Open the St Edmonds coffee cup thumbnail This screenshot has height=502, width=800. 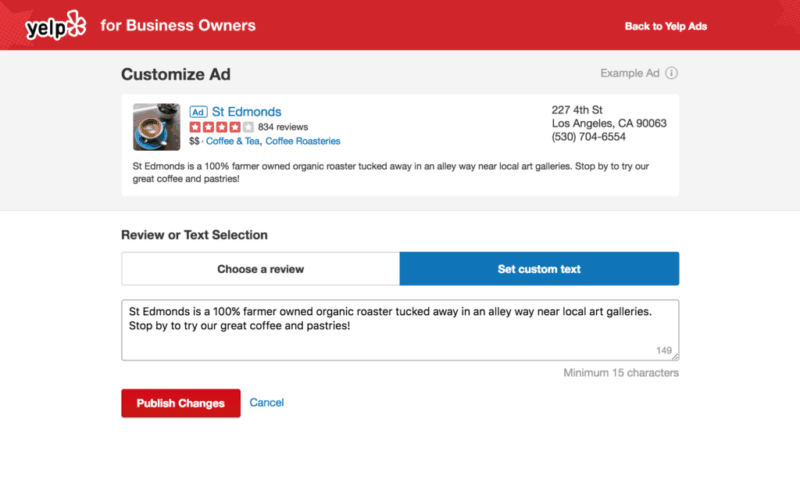[156, 127]
